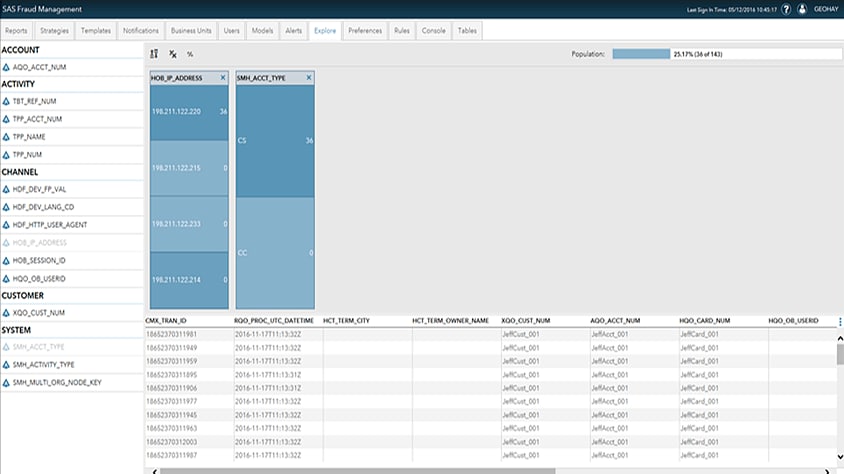844x474 pixels.
Task: Toggle the percent display icon
Action: (x=190, y=54)
